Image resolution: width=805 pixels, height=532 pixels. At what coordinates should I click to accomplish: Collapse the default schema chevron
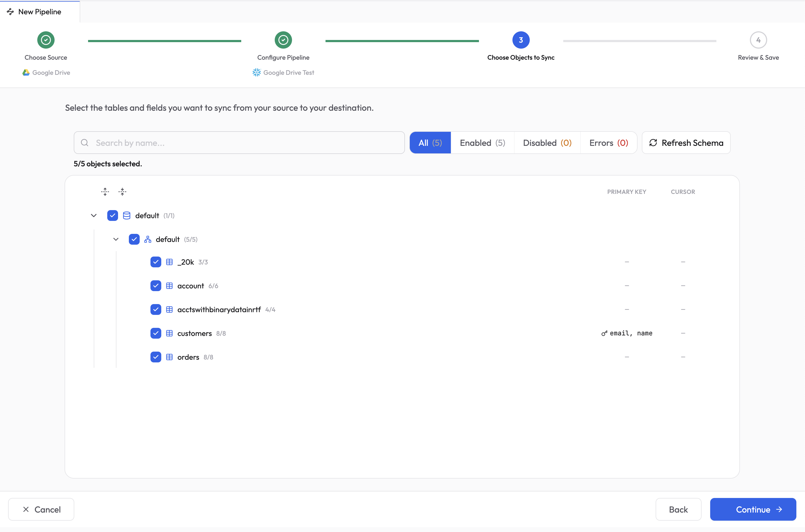(x=116, y=239)
